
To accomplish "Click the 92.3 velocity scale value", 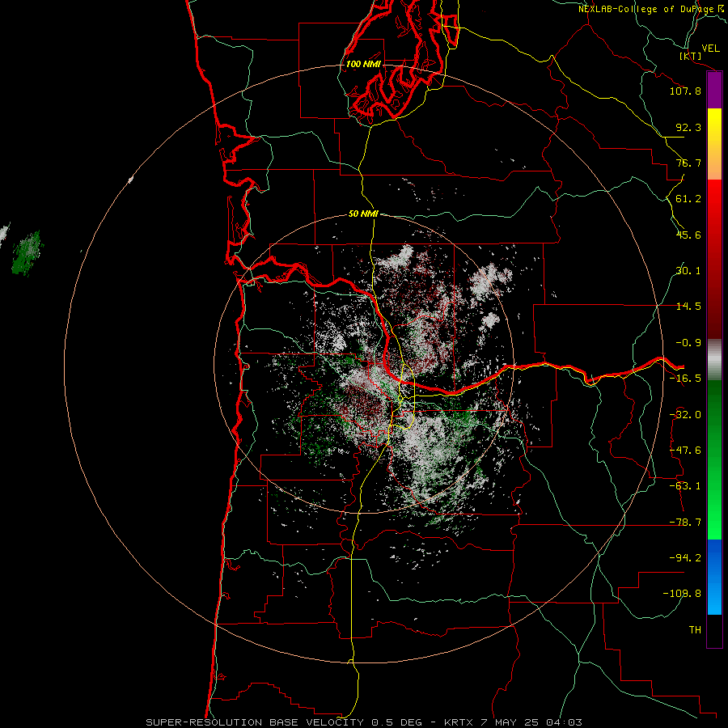I will click(688, 127).
